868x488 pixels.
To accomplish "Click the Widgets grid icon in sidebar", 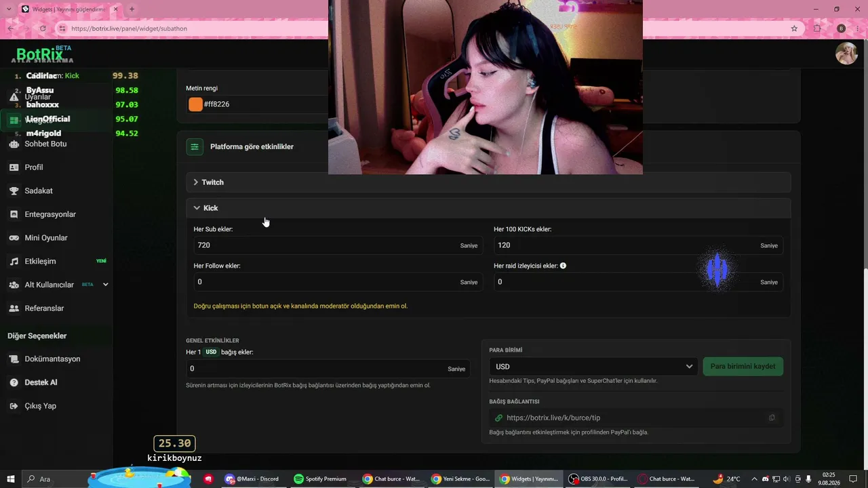I will [x=14, y=121].
